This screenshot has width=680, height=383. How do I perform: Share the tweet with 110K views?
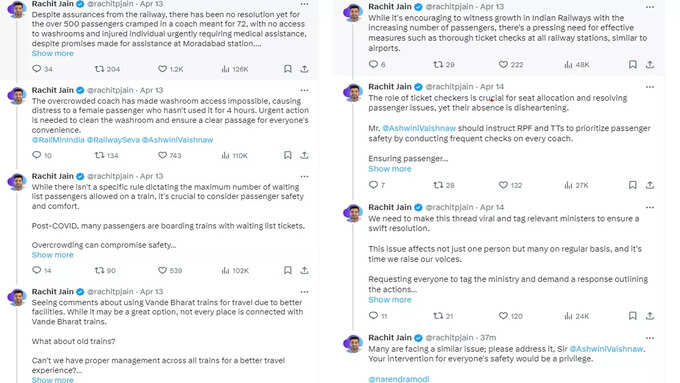click(304, 155)
